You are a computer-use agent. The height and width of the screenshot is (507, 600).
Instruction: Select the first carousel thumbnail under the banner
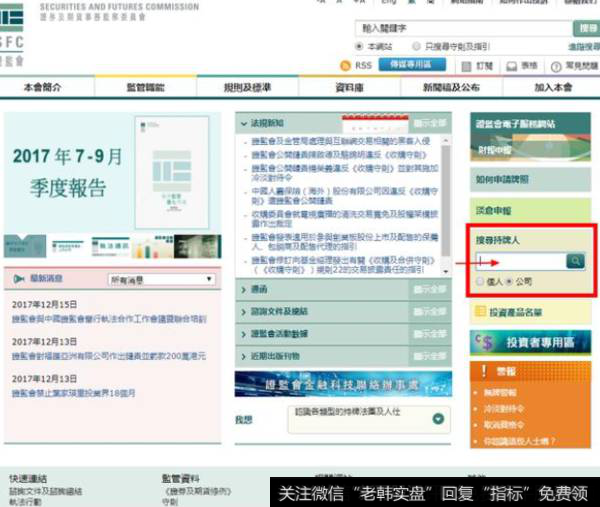[x=25, y=246]
